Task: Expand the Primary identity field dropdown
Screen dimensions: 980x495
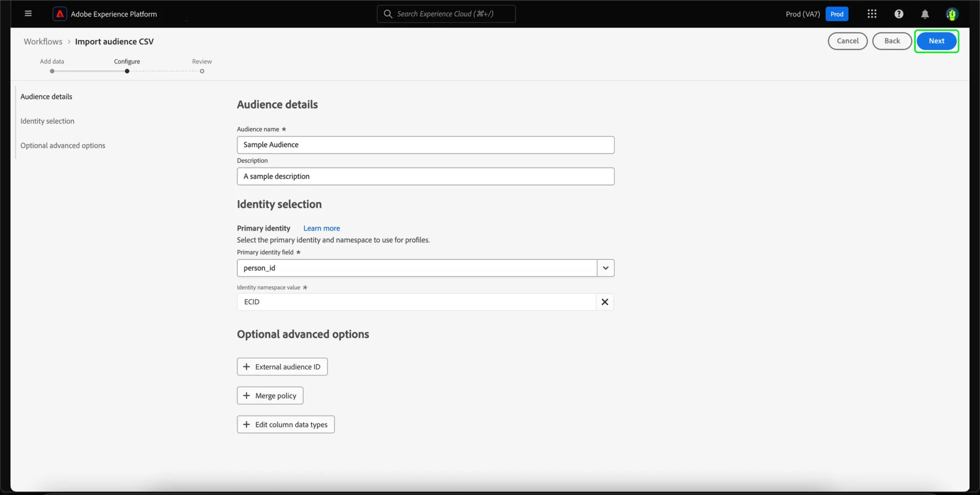Action: 605,268
